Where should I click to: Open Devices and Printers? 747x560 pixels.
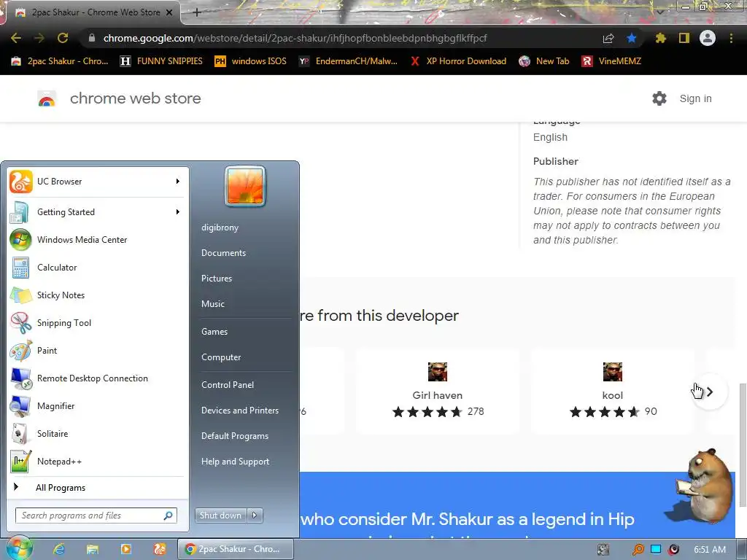[x=239, y=411]
